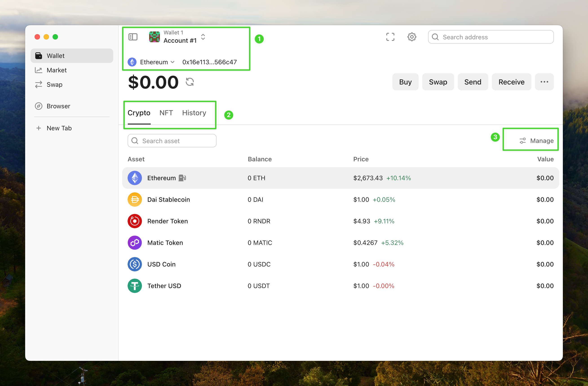Click the Ethereum network logo near address
Image resolution: width=588 pixels, height=386 pixels.
[132, 62]
